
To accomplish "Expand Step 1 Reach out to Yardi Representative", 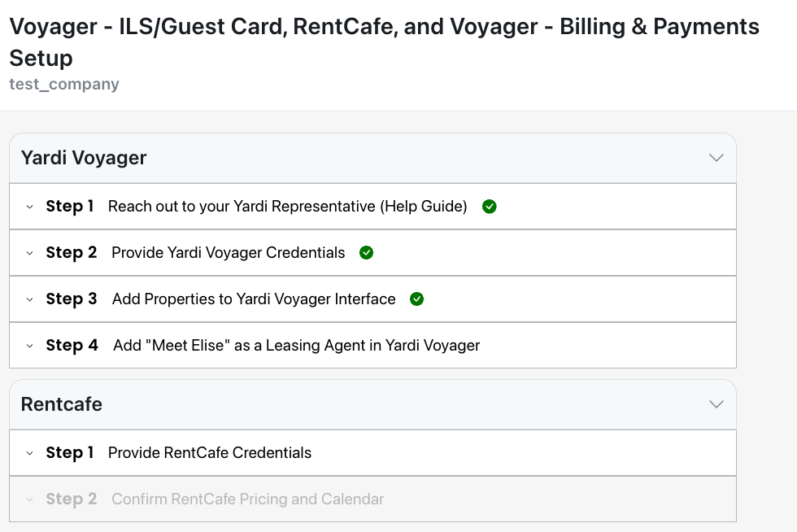I will pyautogui.click(x=29, y=207).
